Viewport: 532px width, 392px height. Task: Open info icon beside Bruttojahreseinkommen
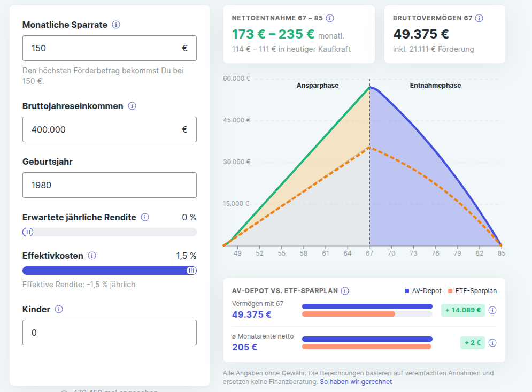pos(132,106)
